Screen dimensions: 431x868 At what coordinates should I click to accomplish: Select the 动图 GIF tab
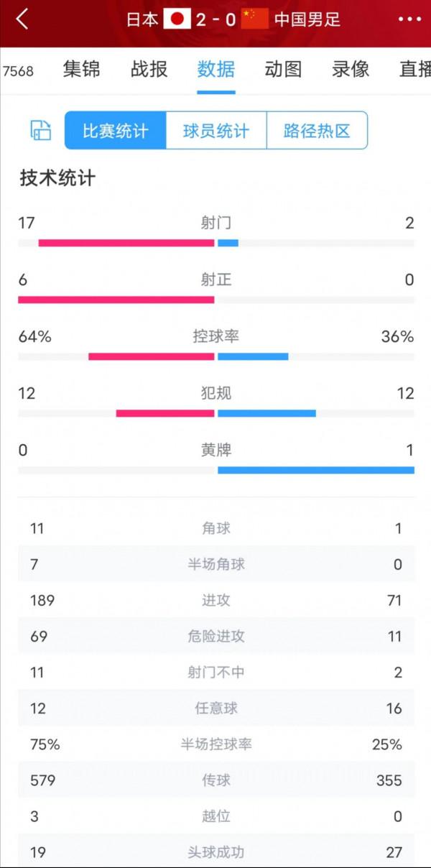pos(283,69)
